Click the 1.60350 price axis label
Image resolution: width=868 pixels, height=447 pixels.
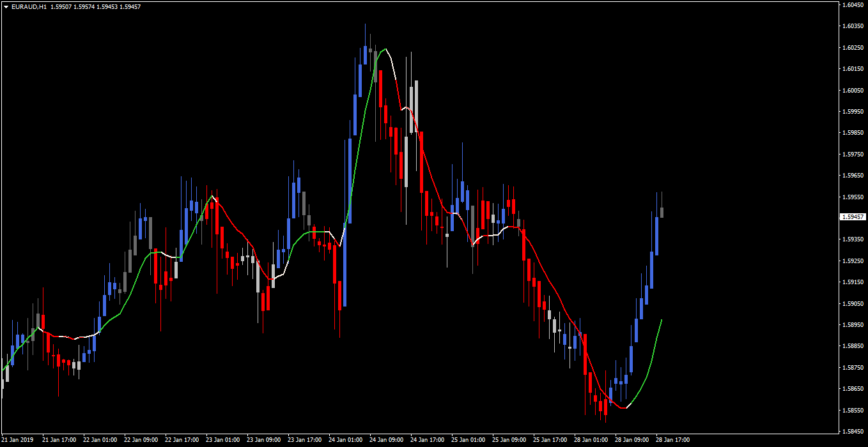[852, 26]
